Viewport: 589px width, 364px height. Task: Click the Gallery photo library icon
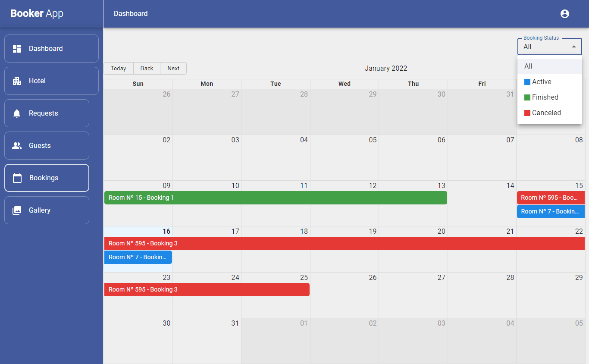click(17, 210)
